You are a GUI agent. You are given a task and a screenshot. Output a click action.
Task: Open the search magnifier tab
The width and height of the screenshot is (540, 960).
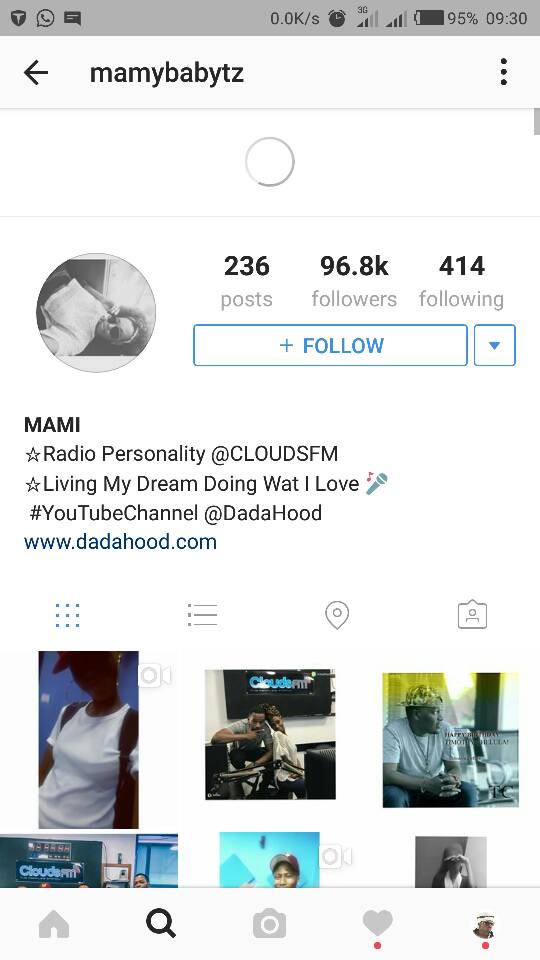coord(162,924)
